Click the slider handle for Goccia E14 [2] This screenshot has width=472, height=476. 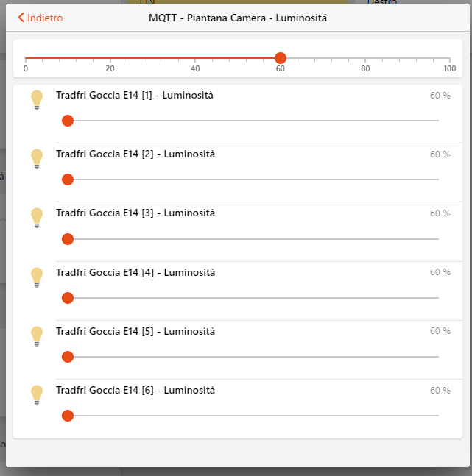[x=68, y=180]
